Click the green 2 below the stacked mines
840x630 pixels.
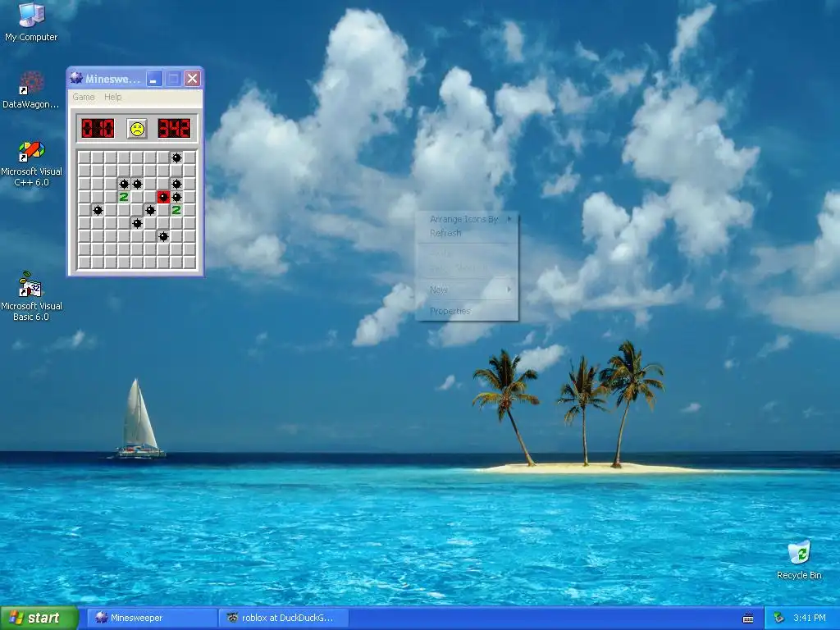176,210
